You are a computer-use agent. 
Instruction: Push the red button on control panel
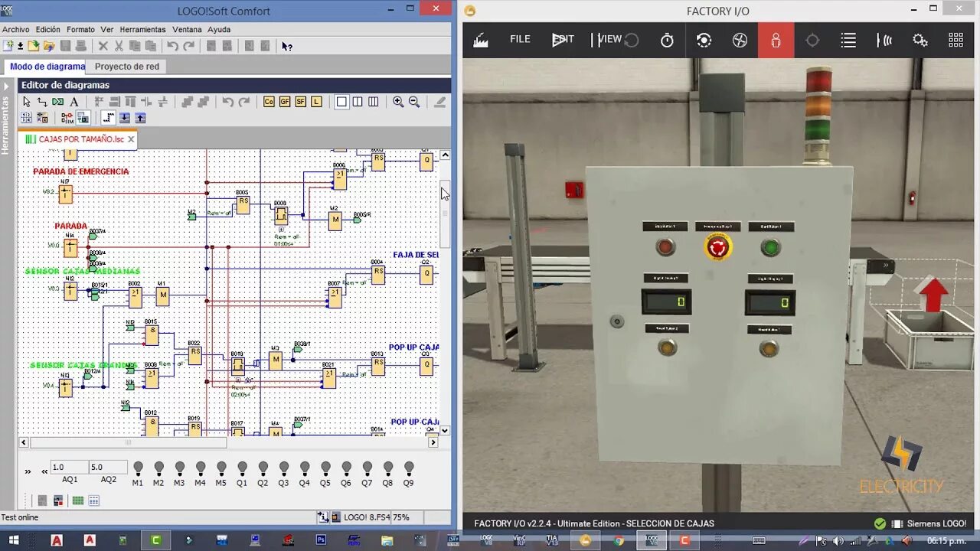click(665, 247)
